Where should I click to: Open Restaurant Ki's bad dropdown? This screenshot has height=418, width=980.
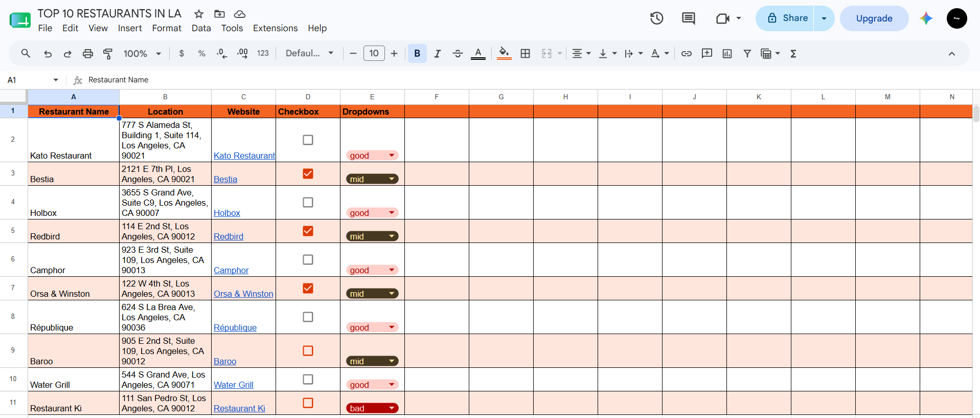pos(372,408)
